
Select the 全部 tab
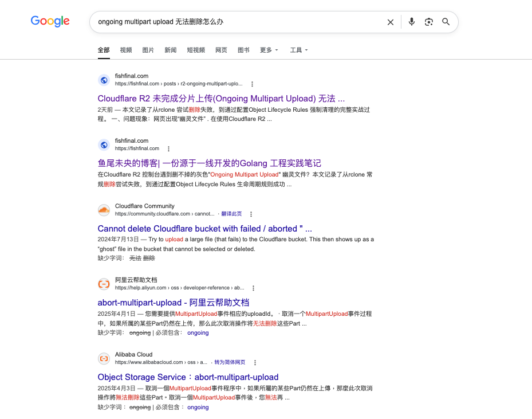[x=104, y=50]
